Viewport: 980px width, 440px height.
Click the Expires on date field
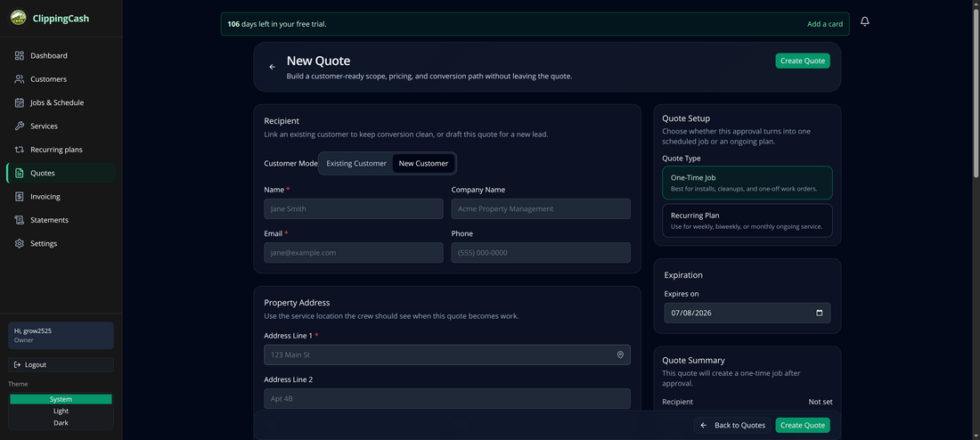click(x=747, y=314)
